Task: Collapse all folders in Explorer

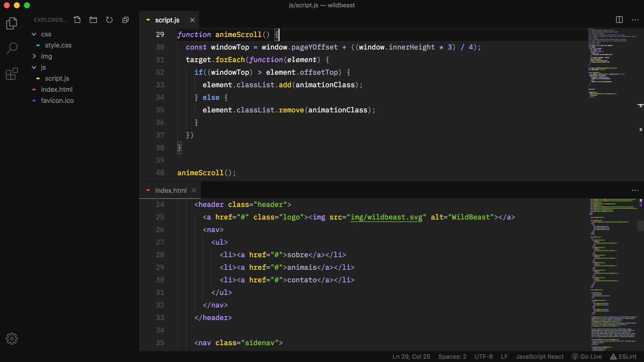Action: click(125, 20)
